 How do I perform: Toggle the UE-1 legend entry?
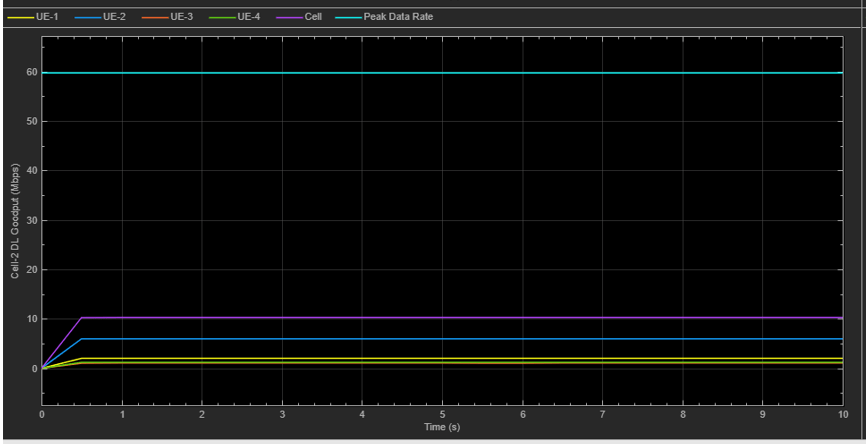click(33, 17)
